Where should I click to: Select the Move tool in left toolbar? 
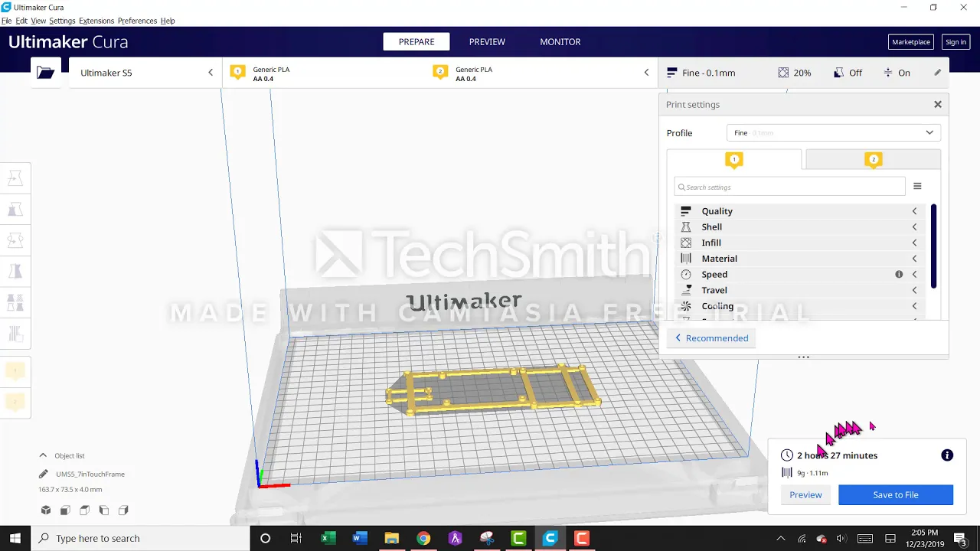[x=15, y=178]
